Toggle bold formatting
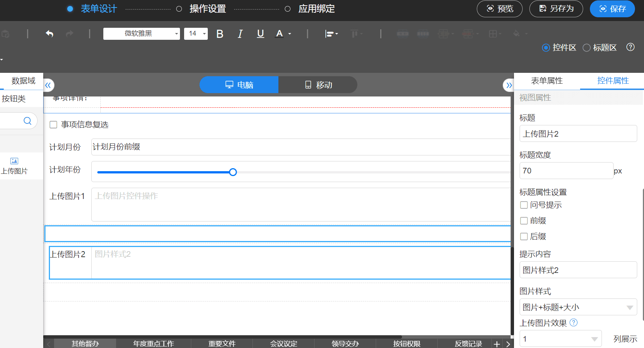644x348 pixels. [220, 34]
